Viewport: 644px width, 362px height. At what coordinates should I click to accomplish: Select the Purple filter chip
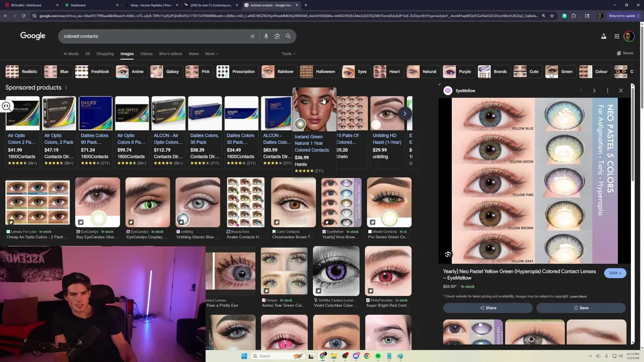[457, 71]
